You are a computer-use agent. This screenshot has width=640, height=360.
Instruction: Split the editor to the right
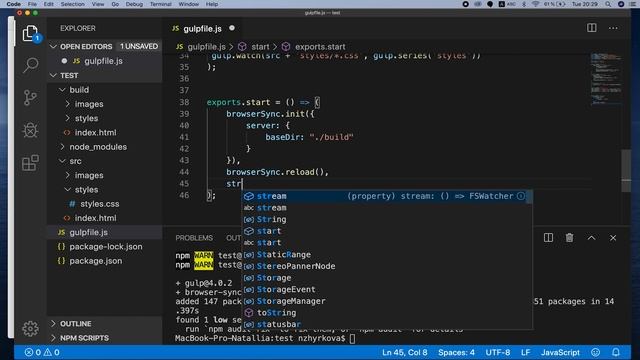pyautogui.click(x=591, y=28)
